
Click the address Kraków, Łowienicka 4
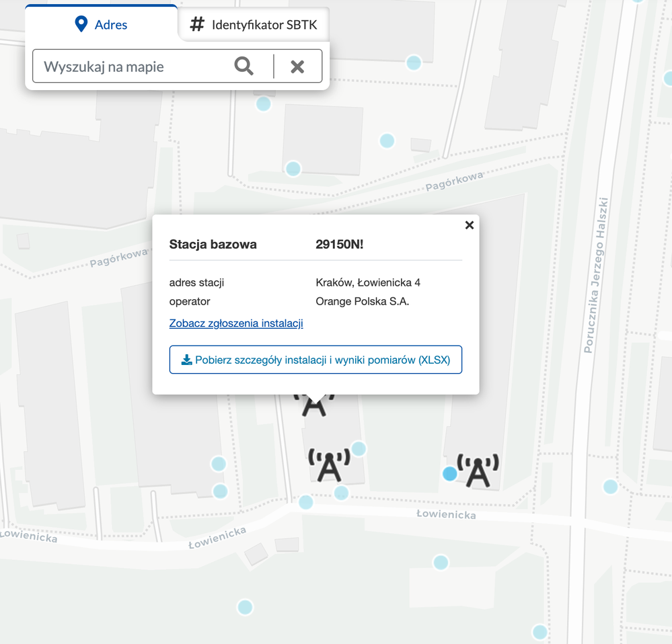coord(368,282)
